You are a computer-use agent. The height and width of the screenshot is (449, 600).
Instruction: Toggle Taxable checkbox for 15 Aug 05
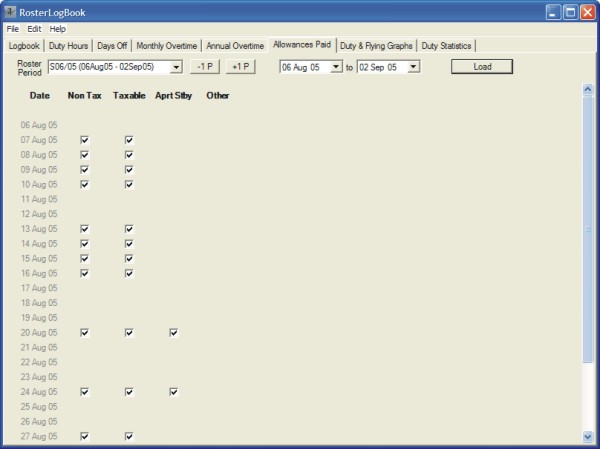click(129, 259)
